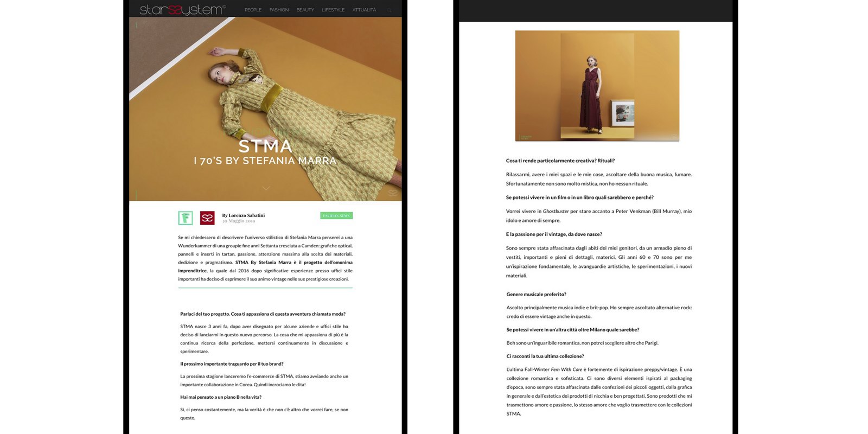The image size is (868, 434).
Task: Open the PEOPLE menu item
Action: [253, 10]
